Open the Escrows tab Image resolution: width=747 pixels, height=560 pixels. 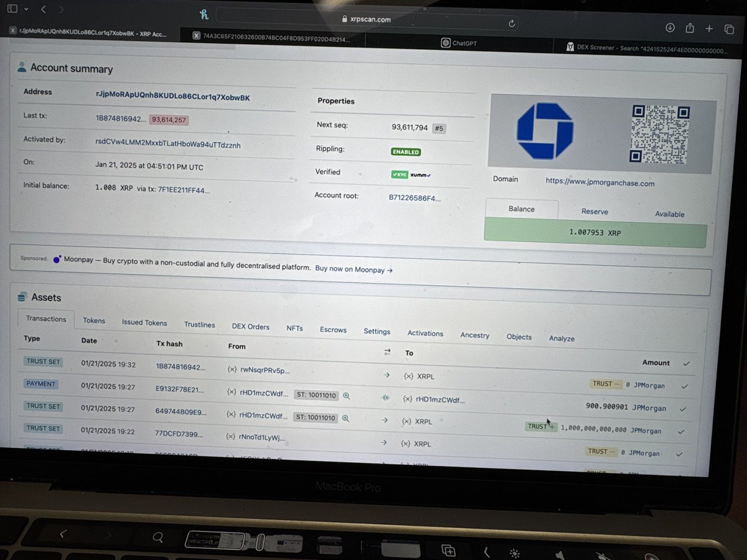point(333,330)
